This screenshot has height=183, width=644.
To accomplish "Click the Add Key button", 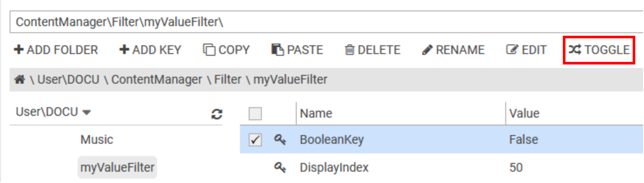I will pos(150,50).
